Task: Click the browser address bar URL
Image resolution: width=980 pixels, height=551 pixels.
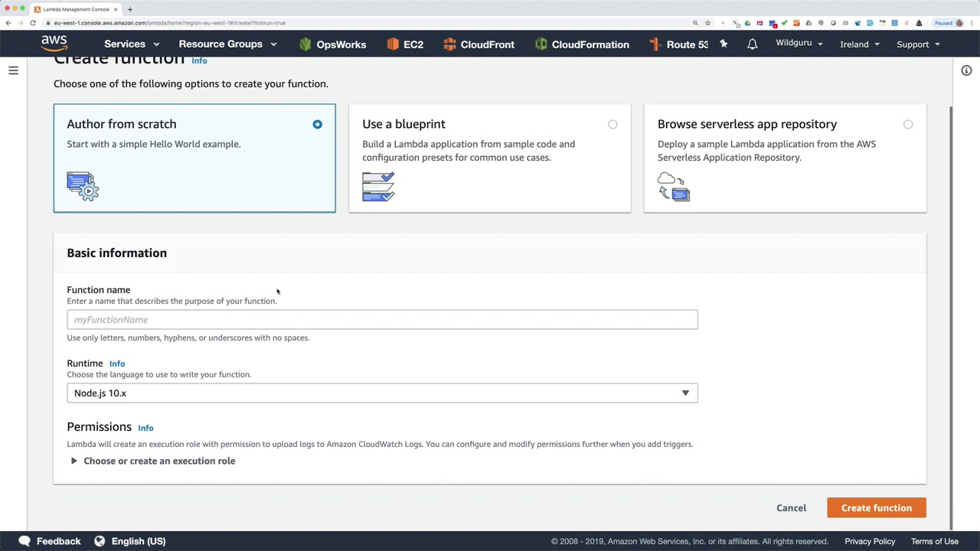Action: coord(170,23)
